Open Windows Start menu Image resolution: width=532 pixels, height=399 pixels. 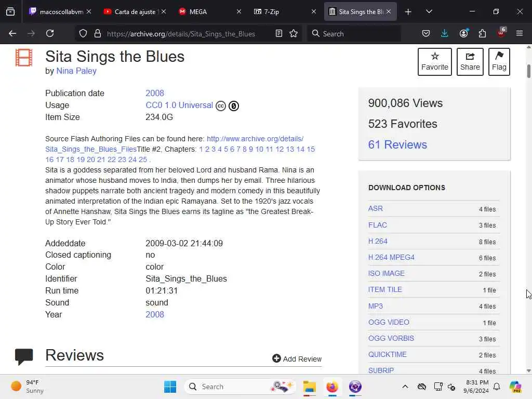coord(170,387)
